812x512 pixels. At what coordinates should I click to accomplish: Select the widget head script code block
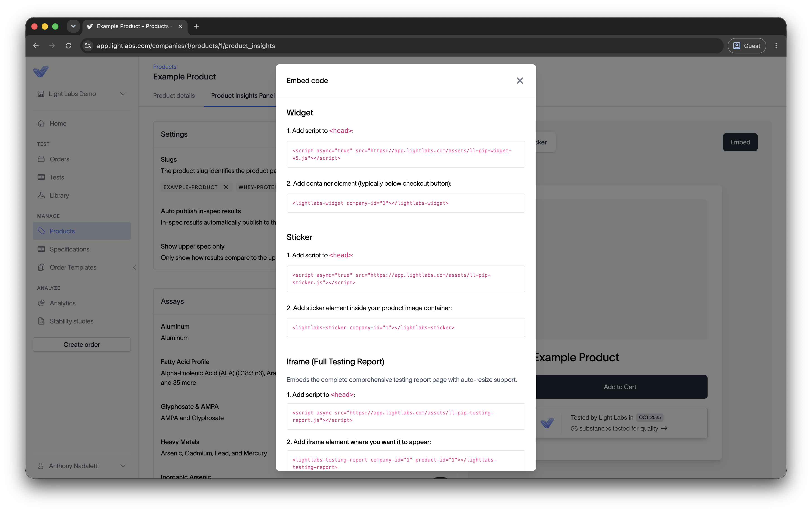click(x=406, y=154)
